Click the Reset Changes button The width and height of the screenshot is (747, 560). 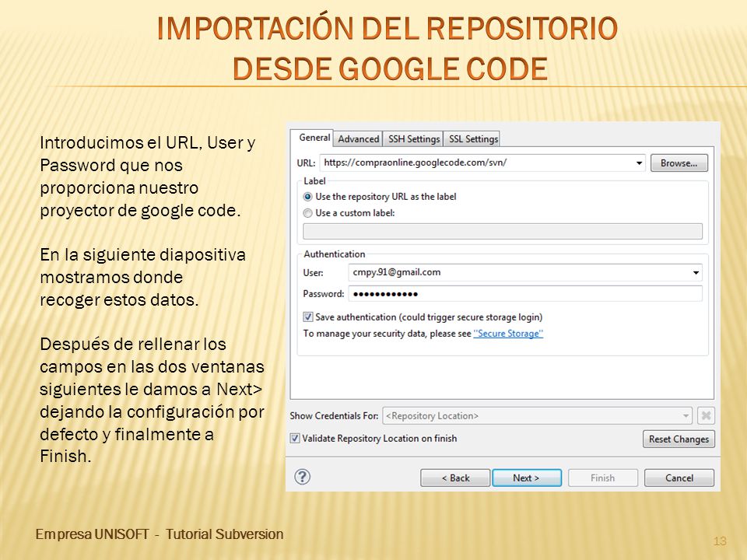[679, 439]
